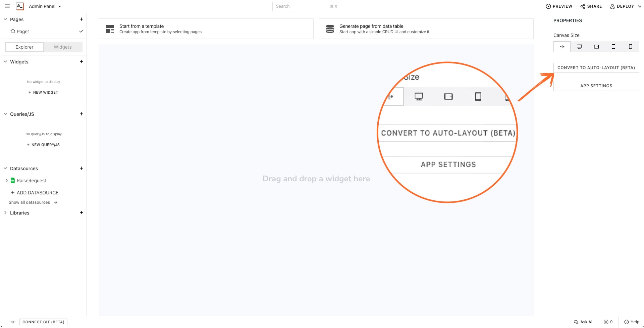The width and height of the screenshot is (644, 328).
Task: Open App Settings
Action: (596, 86)
